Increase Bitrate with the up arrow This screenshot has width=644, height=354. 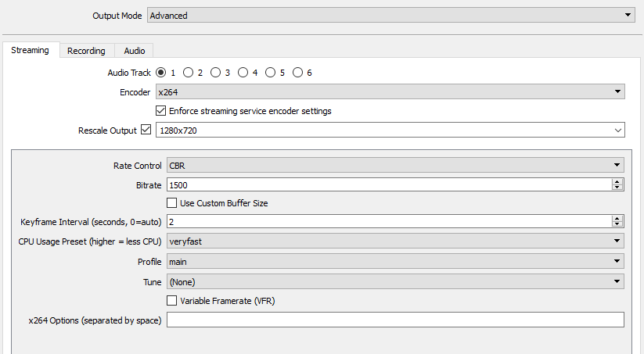pyautogui.click(x=617, y=182)
